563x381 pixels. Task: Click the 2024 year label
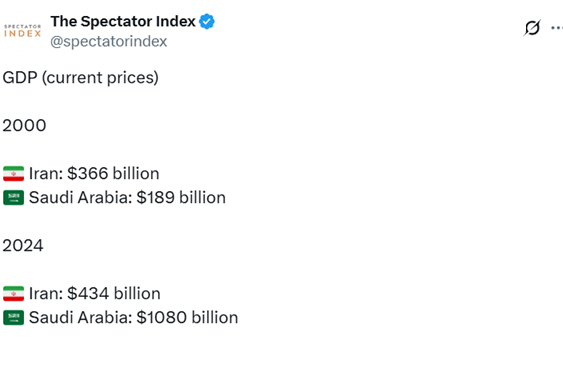click(x=23, y=246)
